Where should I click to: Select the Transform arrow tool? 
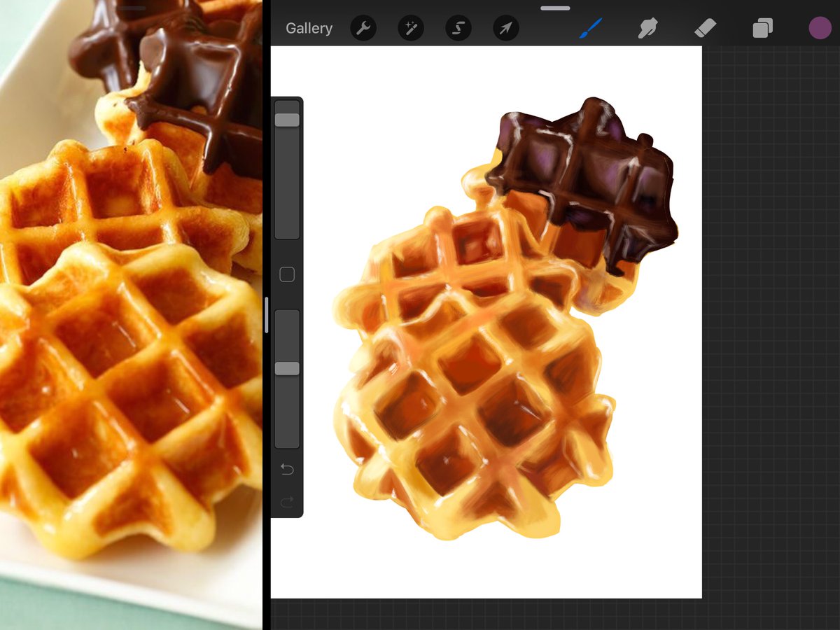[x=506, y=29]
